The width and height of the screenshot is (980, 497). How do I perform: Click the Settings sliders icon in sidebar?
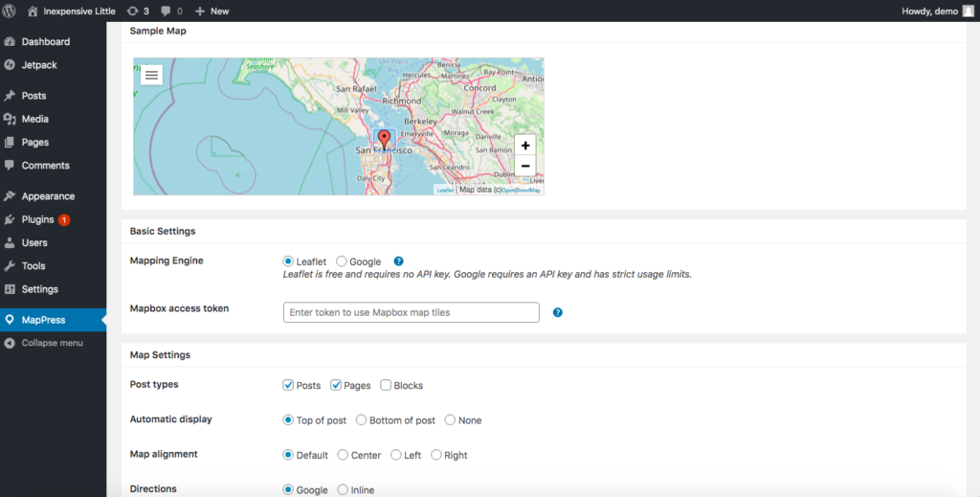click(x=10, y=289)
